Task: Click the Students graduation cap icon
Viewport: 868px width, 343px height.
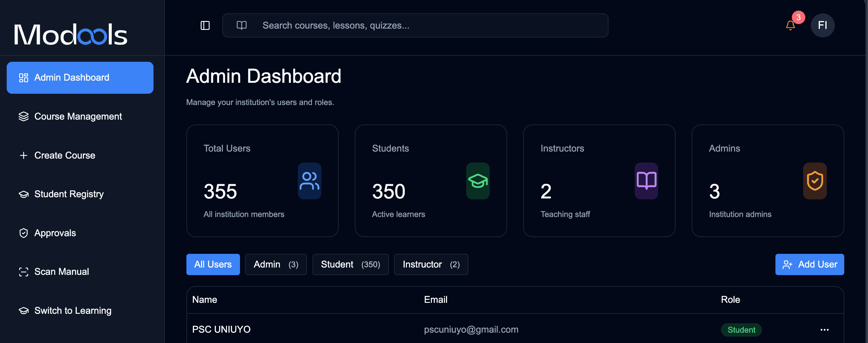Action: (478, 181)
